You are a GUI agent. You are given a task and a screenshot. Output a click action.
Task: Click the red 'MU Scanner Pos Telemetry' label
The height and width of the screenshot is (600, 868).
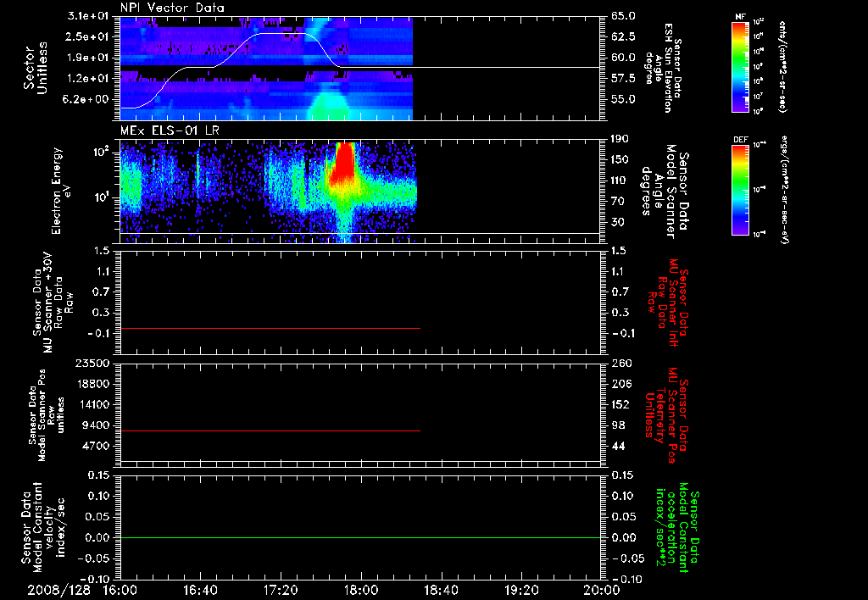point(666,415)
